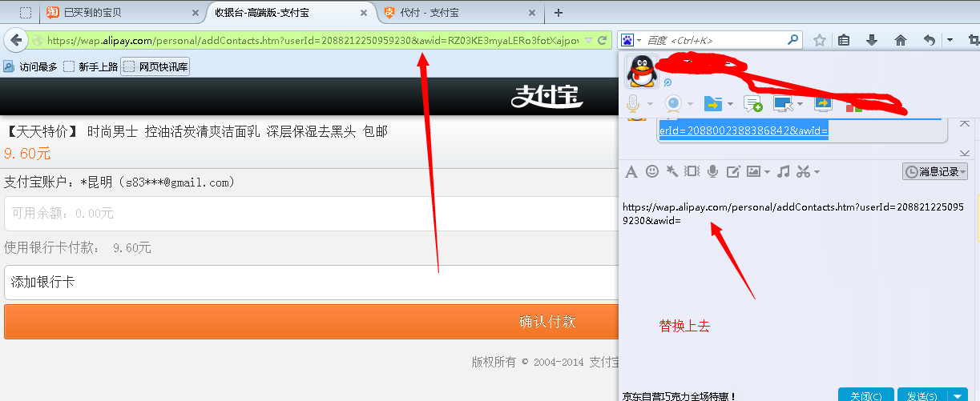Image resolution: width=980 pixels, height=401 pixels.
Task: Click the 可用余额 balance input field
Action: tap(313, 214)
